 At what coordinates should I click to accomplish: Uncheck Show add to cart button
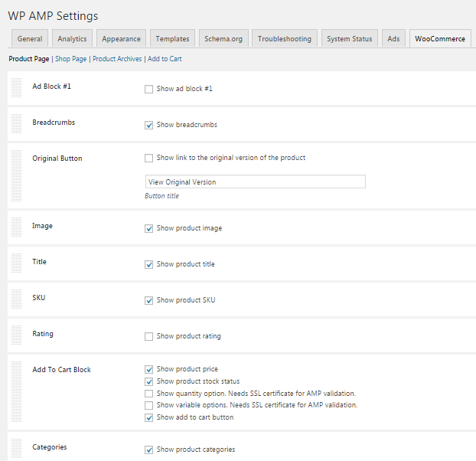pos(148,418)
